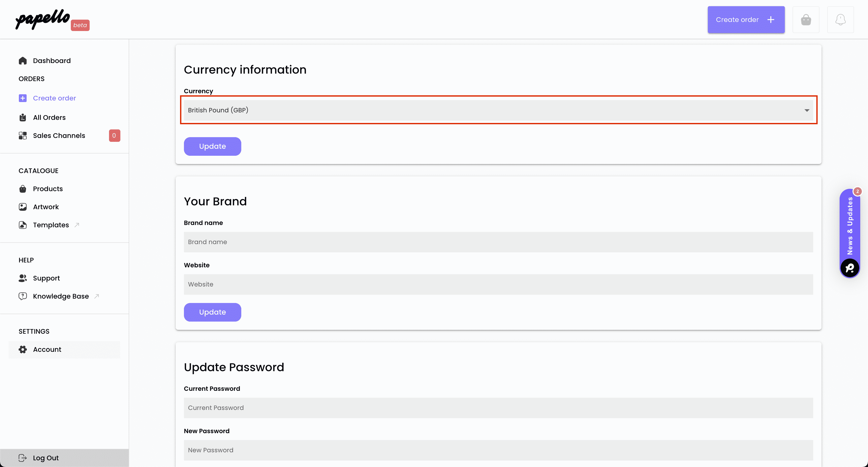The width and height of the screenshot is (868, 467).
Task: Click Update under Currency information
Action: pos(212,146)
